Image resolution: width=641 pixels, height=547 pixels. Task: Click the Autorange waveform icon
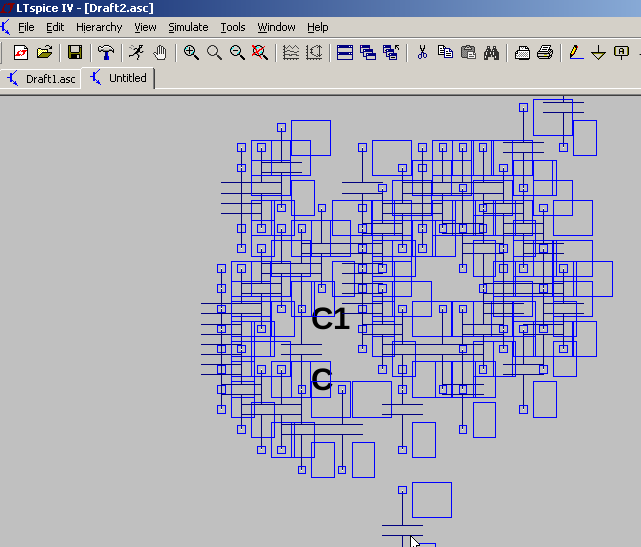click(x=291, y=53)
